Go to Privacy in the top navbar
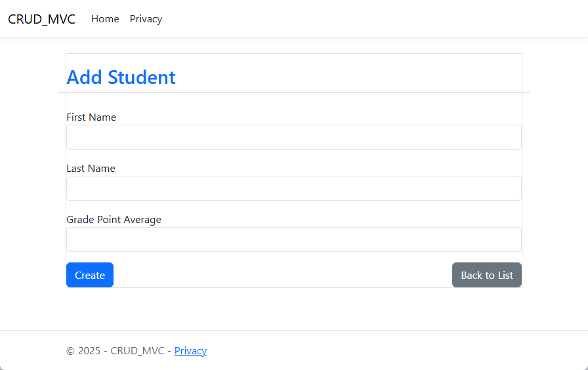This screenshot has width=588, height=370. pos(146,19)
